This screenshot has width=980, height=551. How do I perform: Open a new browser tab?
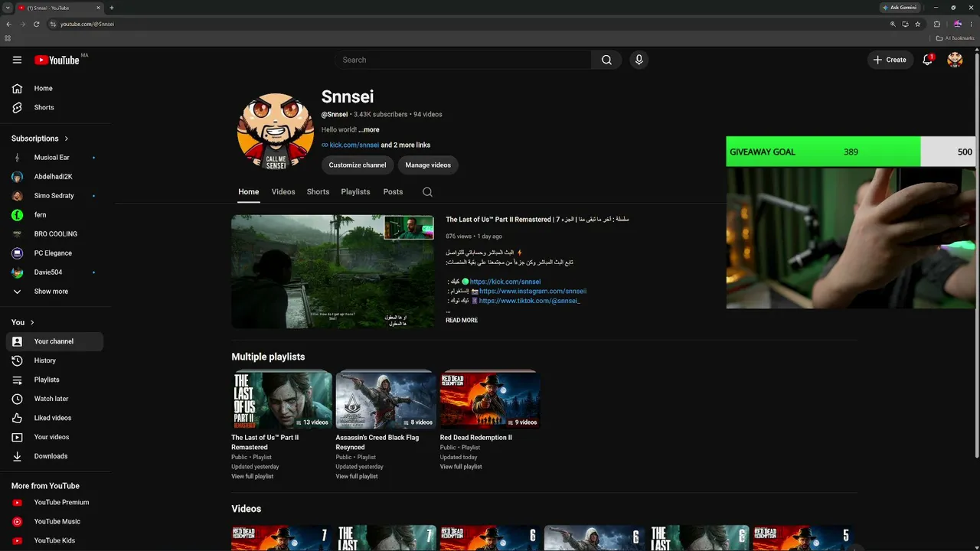[x=112, y=8]
